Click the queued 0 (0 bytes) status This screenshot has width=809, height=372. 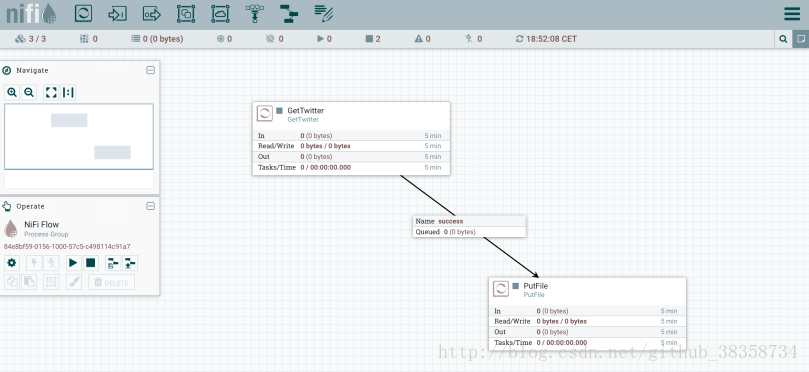157,39
